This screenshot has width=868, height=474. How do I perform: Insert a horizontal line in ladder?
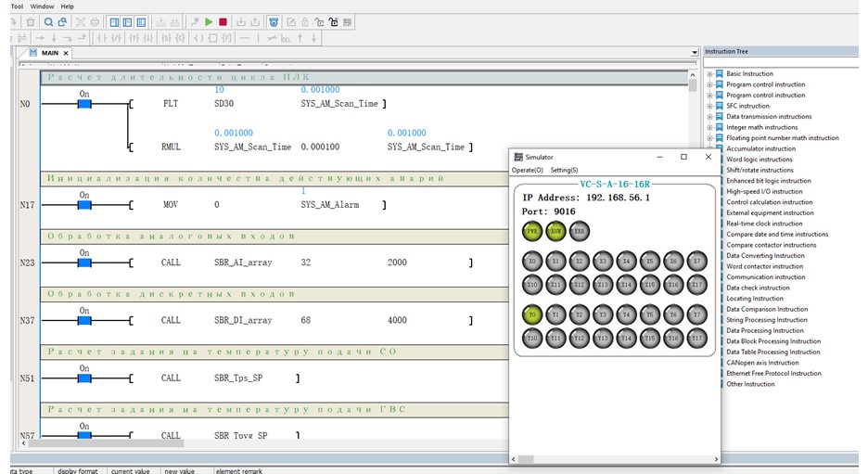coord(244,38)
